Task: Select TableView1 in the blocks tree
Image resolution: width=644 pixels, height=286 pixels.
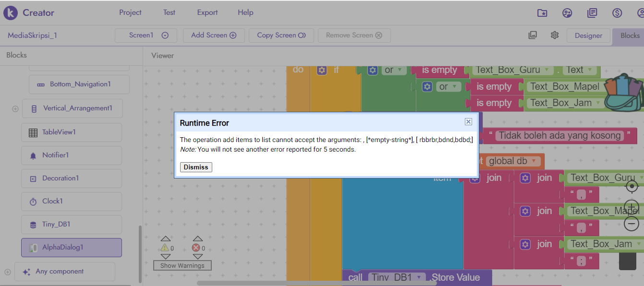Action: 72,132
